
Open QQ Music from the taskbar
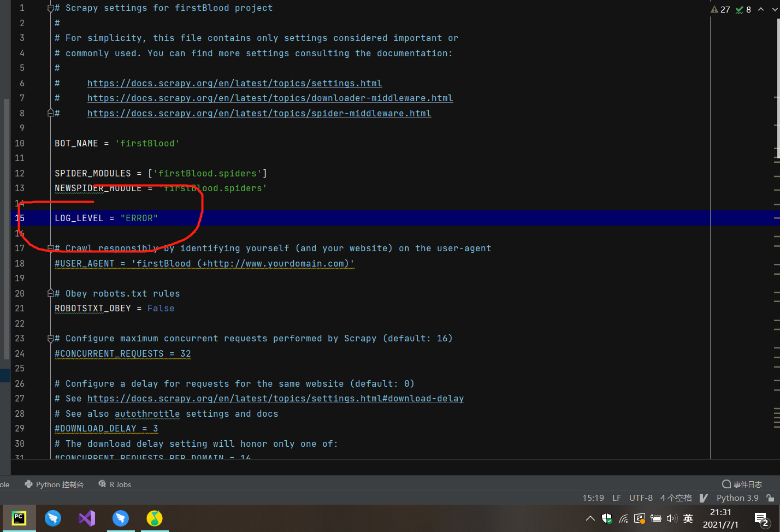tap(155, 518)
